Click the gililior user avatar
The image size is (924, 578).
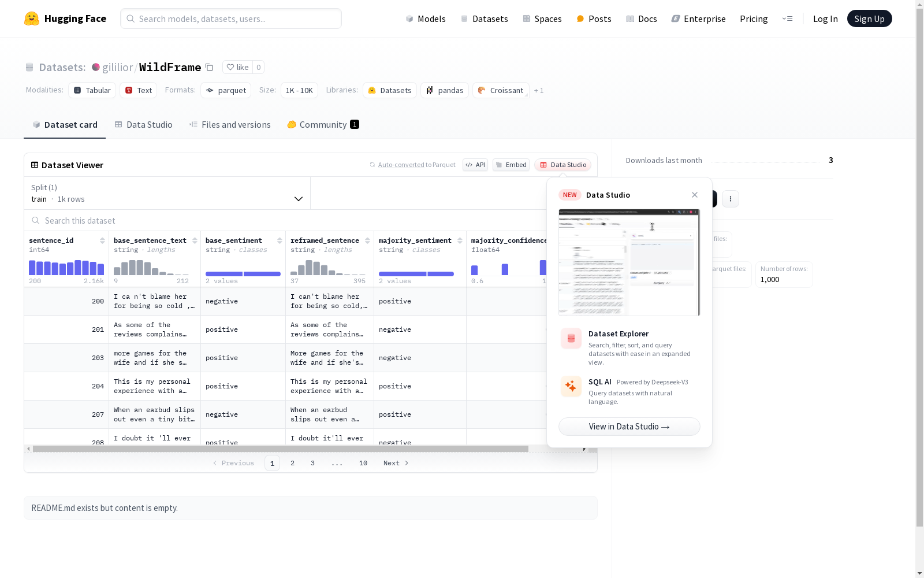96,67
